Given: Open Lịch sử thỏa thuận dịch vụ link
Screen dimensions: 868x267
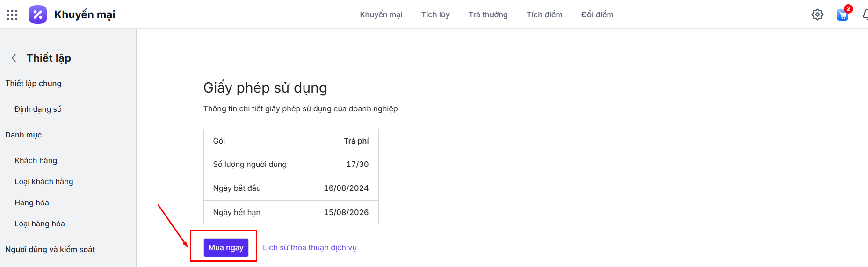Looking at the screenshot, I should tap(310, 247).
